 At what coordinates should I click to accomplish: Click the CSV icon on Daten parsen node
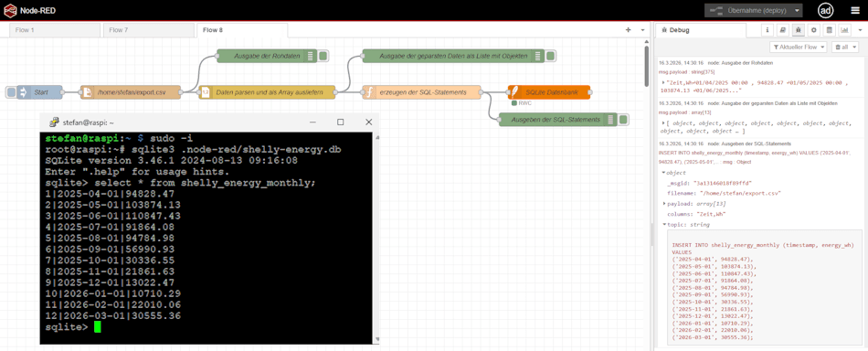click(205, 92)
